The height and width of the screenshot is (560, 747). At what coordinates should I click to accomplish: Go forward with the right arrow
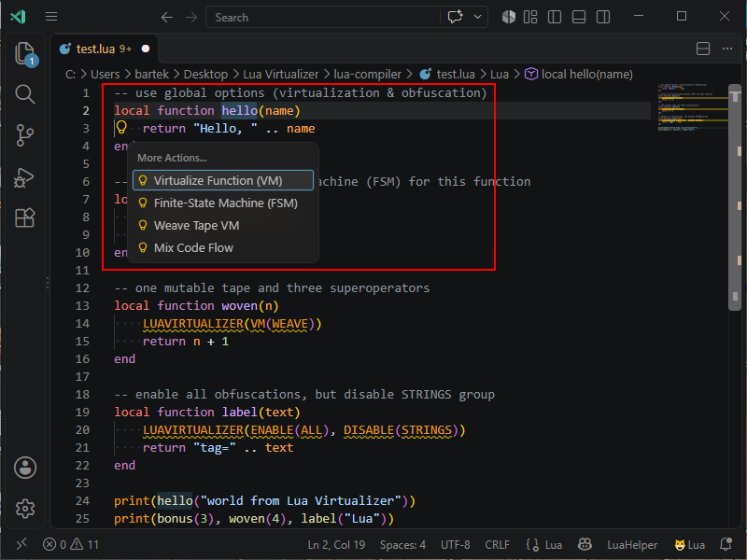[x=191, y=17]
